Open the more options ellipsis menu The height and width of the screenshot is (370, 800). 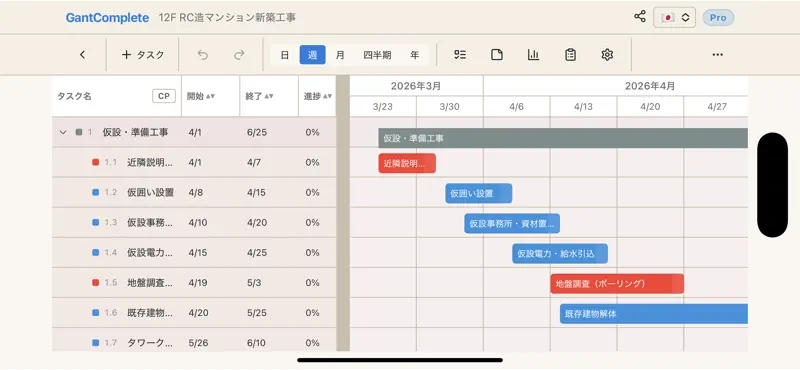[718, 55]
